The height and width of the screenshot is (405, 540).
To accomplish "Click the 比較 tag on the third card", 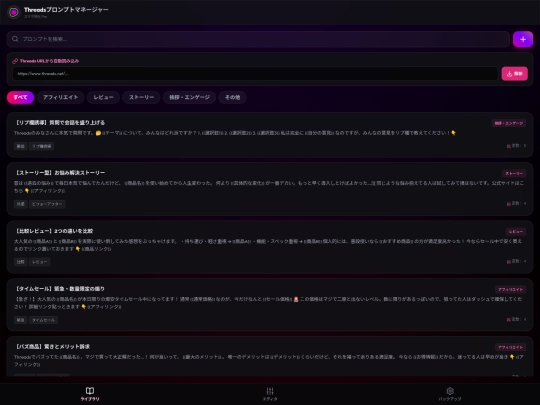I will click(x=21, y=262).
